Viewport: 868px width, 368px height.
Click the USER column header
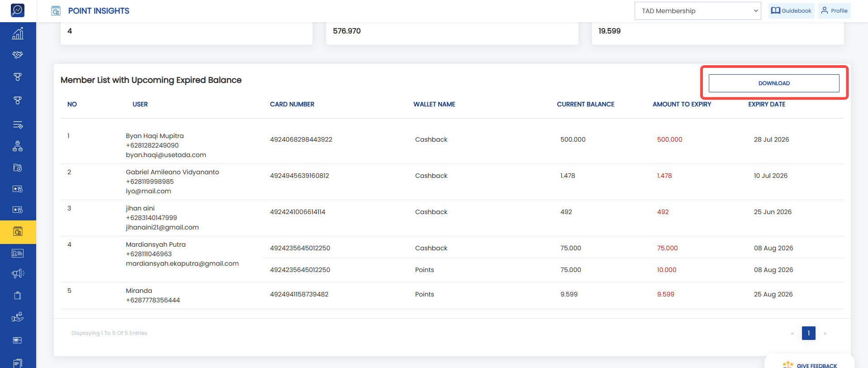(140, 104)
